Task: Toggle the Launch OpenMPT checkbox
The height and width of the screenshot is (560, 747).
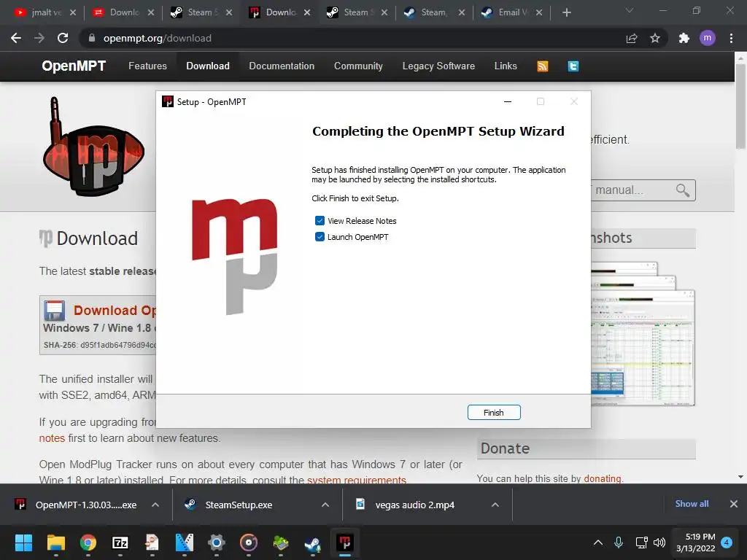Action: coord(320,237)
